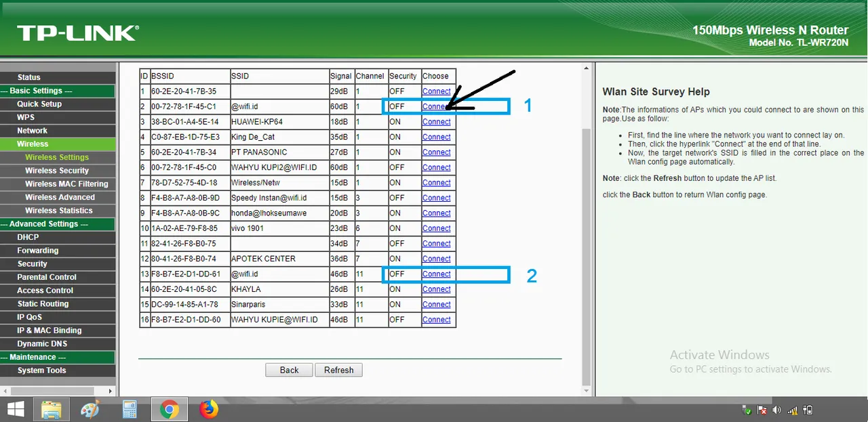Connect to Wireless/Netw network
The width and height of the screenshot is (868, 422).
436,183
